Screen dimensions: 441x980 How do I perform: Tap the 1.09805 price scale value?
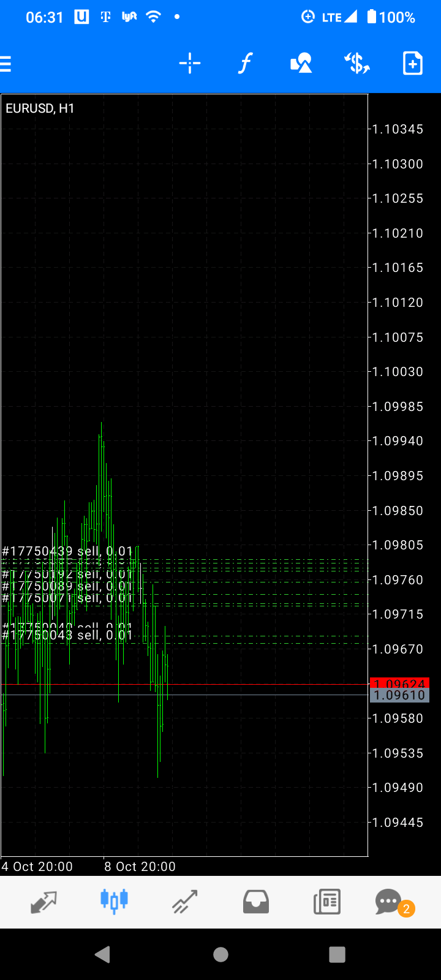(x=398, y=545)
